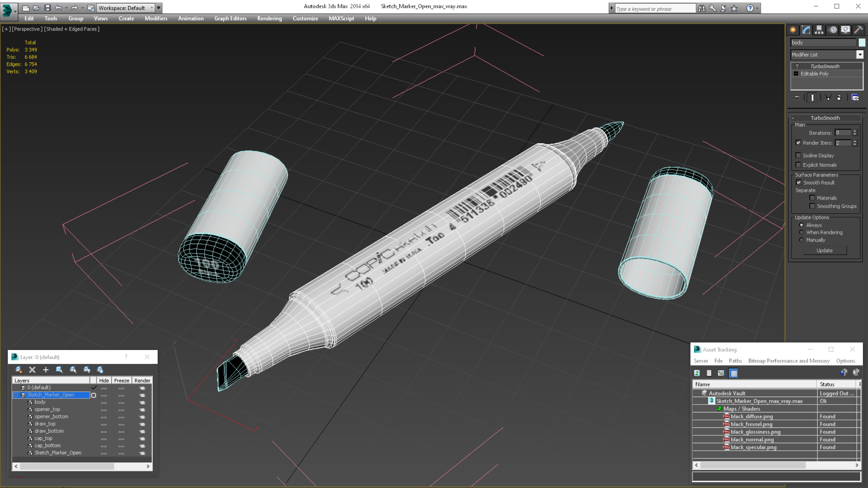Screen dimensions: 868x488
Task: Open the Modifiers menu
Action: click(156, 18)
